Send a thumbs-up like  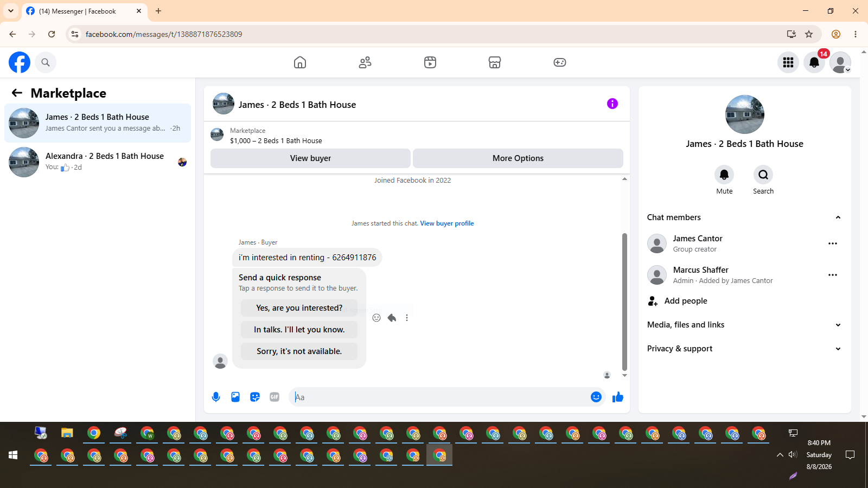tap(618, 397)
